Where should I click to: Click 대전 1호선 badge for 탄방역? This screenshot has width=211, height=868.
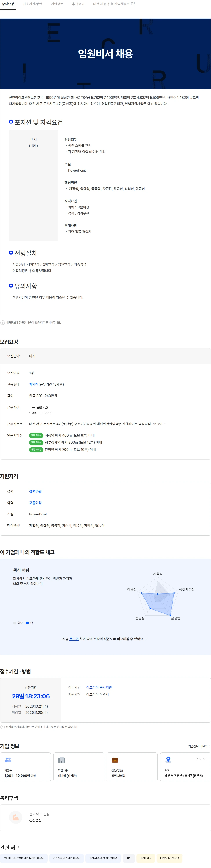[x=36, y=450]
